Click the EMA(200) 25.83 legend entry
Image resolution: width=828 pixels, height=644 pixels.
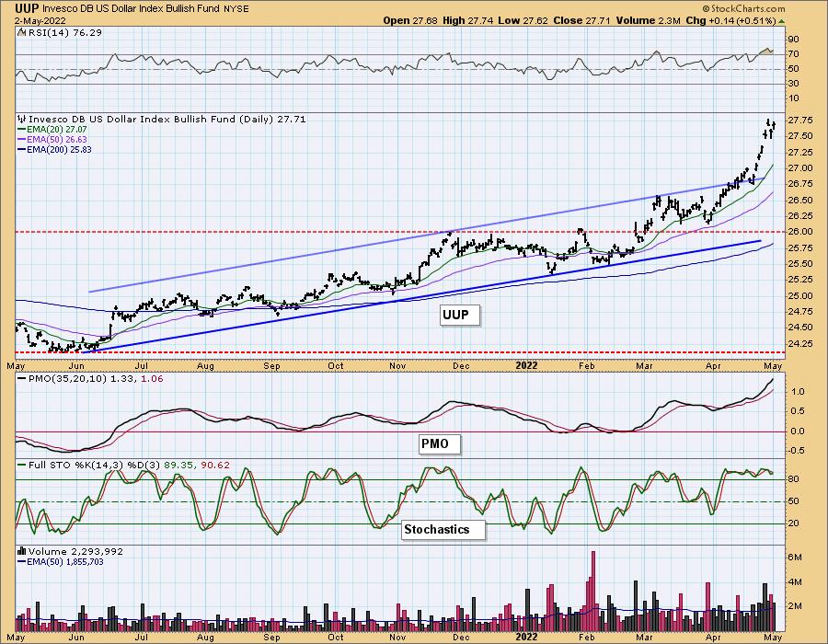(x=54, y=149)
